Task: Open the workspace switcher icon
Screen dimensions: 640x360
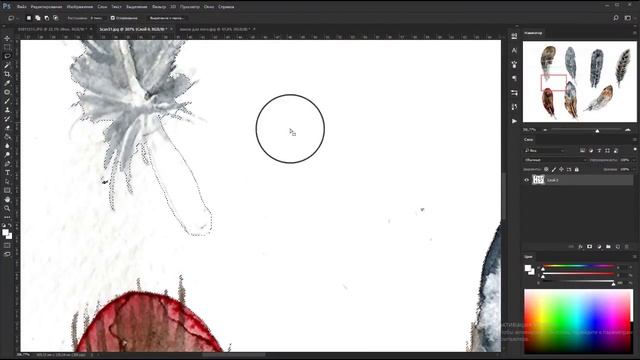Action: pos(628,18)
